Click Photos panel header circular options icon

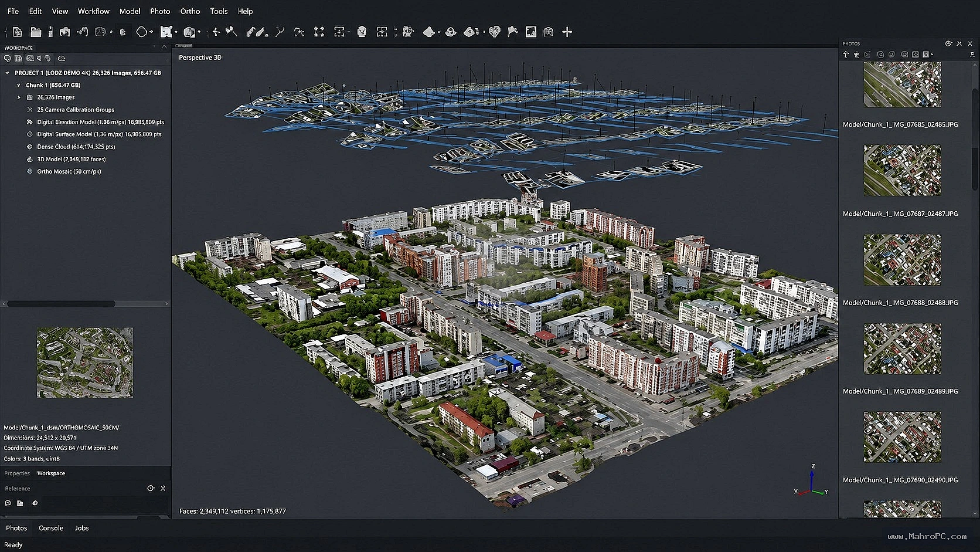[x=948, y=43]
